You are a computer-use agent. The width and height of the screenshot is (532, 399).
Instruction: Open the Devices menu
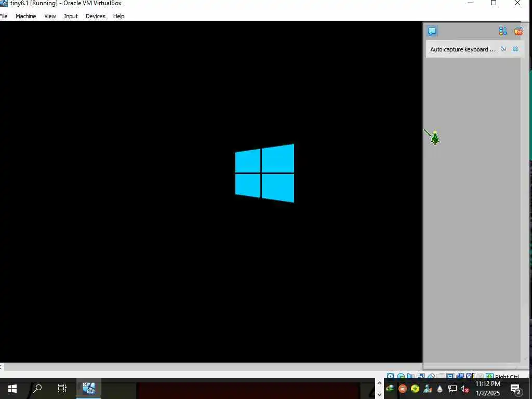click(96, 16)
